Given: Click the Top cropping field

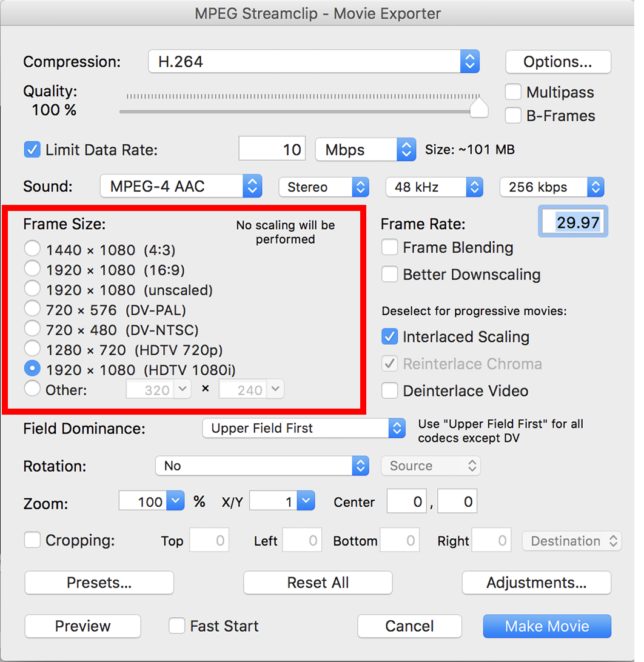Looking at the screenshot, I should coord(209,540).
